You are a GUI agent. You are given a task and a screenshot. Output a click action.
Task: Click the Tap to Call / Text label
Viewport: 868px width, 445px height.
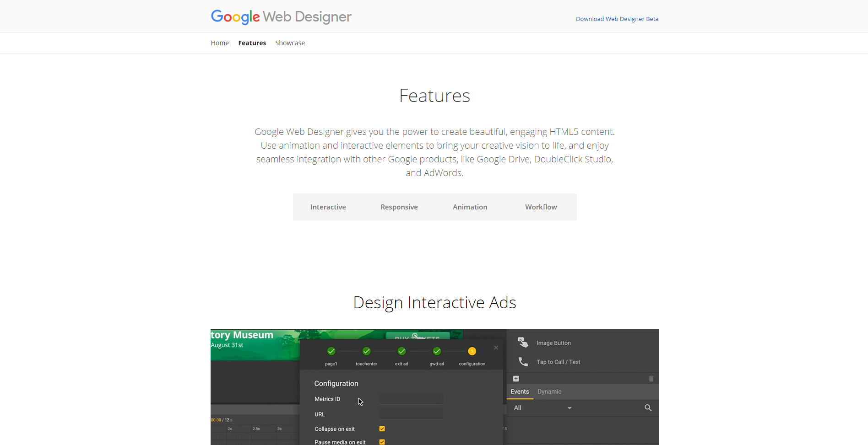point(558,362)
